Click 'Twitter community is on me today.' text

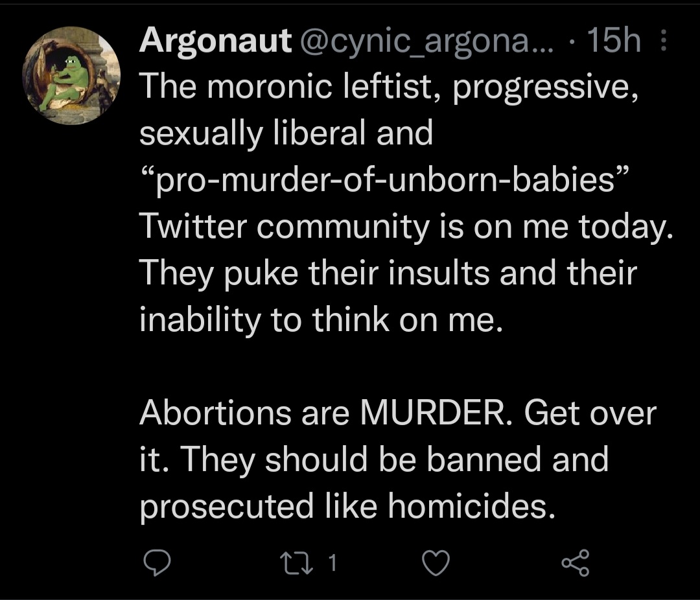pyautogui.click(x=406, y=226)
